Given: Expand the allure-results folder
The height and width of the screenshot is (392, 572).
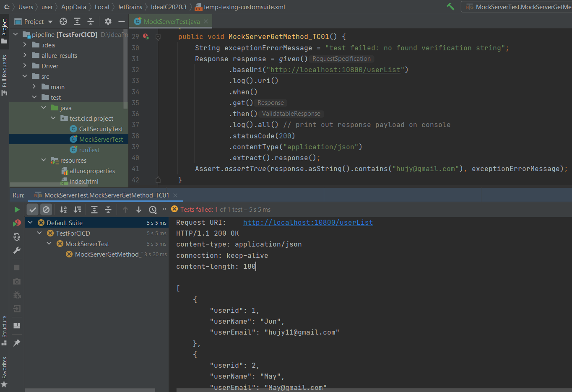Looking at the screenshot, I should click(25, 55).
